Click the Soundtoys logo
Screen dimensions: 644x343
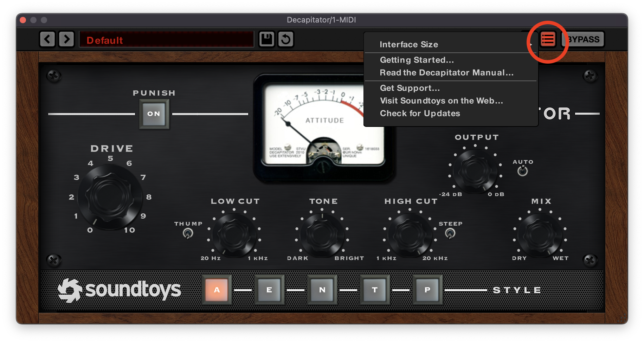[x=119, y=290]
